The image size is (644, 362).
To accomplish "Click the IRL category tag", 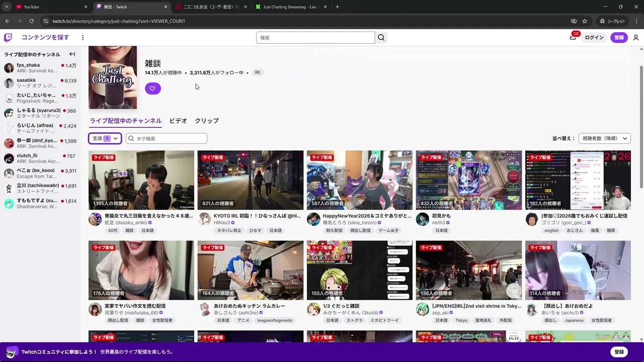I will pos(258,72).
